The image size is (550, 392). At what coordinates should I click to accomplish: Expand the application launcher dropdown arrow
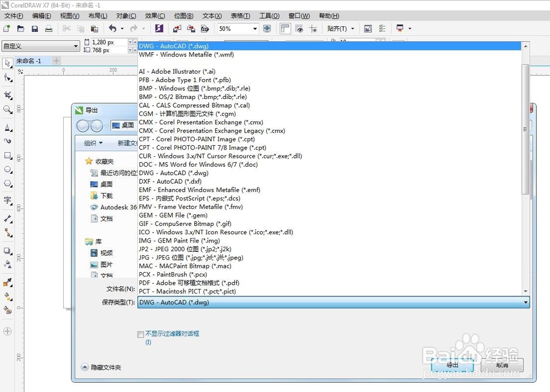(410, 29)
